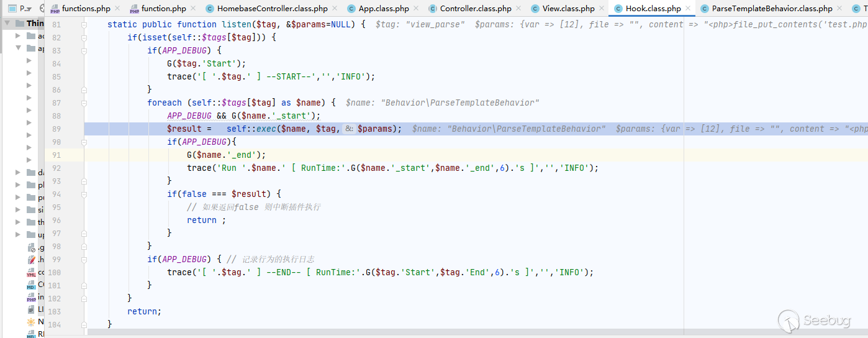Expand the 'ac' folder arrow
The height and width of the screenshot is (338, 868).
point(17,35)
